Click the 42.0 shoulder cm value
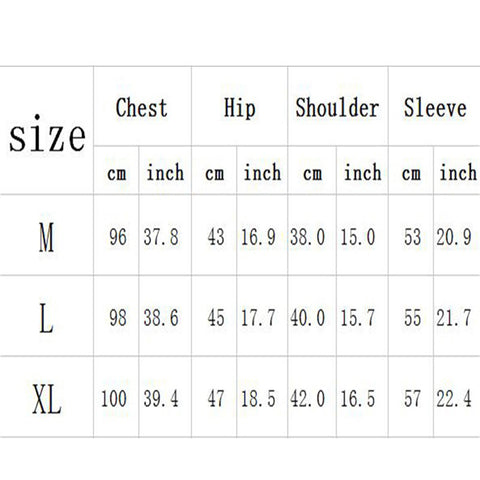Screen dimensions: 480x480 (x=307, y=399)
